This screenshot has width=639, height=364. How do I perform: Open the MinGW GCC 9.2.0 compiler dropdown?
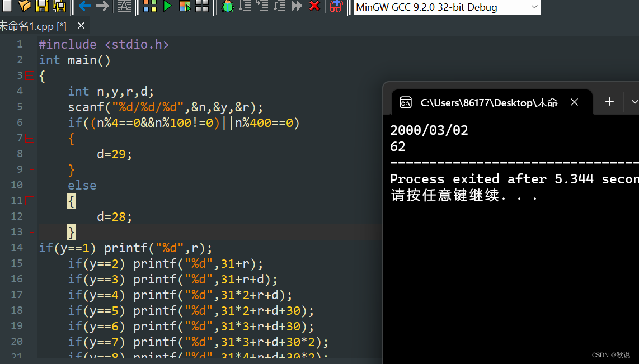[447, 7]
